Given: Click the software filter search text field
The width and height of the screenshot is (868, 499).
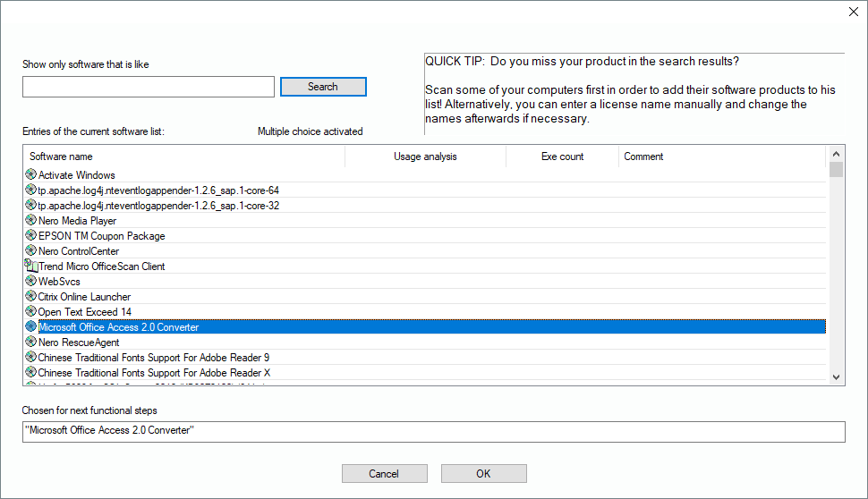Looking at the screenshot, I should coord(149,87).
